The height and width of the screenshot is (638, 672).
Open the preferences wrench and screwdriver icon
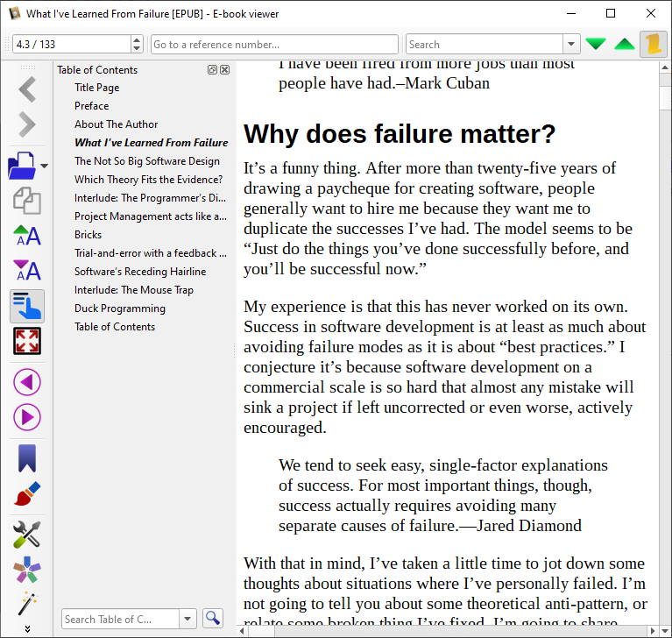coord(27,535)
